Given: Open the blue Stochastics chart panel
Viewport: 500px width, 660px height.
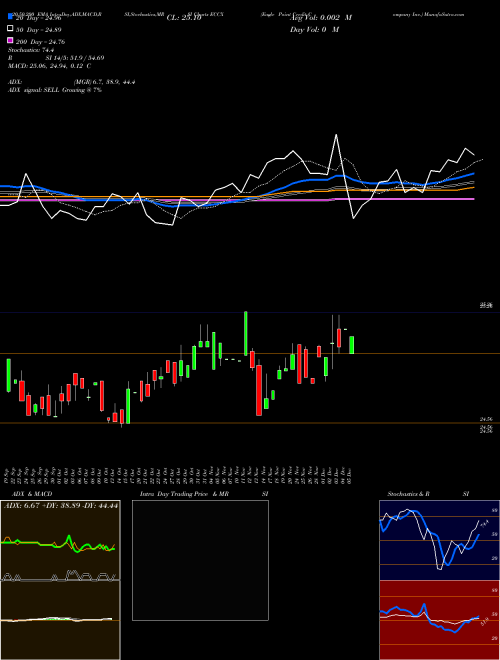Looking at the screenshot, I should (439, 540).
